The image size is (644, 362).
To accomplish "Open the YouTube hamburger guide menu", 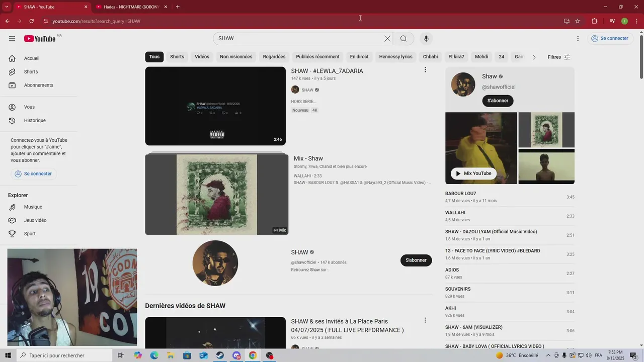I will [x=12, y=39].
